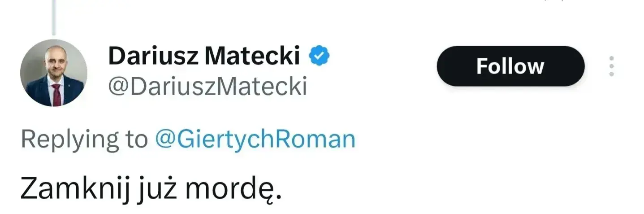Click the word 'Follow' on the button
The width and height of the screenshot is (644, 214).
[x=510, y=66]
